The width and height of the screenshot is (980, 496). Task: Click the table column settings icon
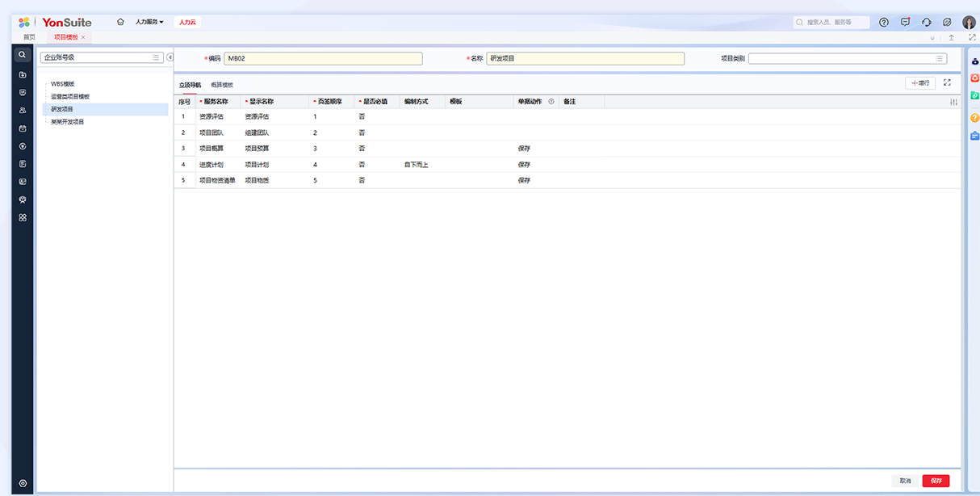pyautogui.click(x=953, y=102)
